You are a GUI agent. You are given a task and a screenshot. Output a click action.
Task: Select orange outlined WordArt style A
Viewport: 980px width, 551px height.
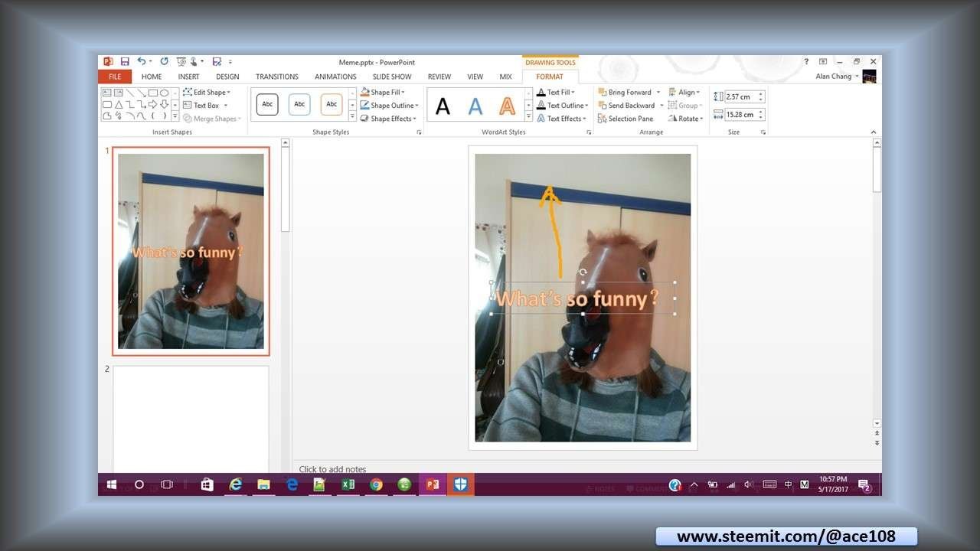click(x=507, y=106)
